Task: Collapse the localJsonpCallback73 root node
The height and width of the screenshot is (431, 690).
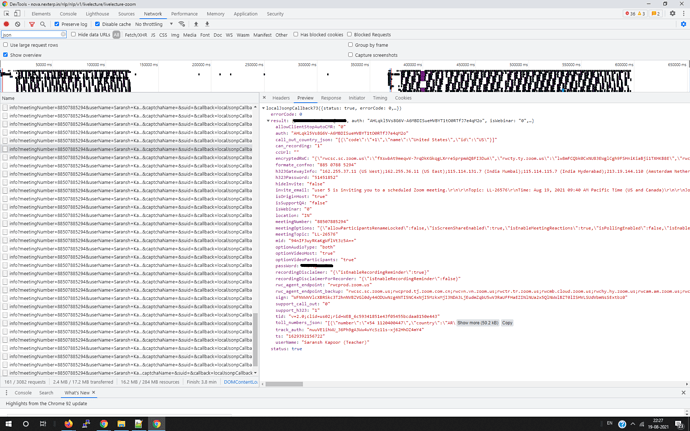Action: pyautogui.click(x=264, y=108)
